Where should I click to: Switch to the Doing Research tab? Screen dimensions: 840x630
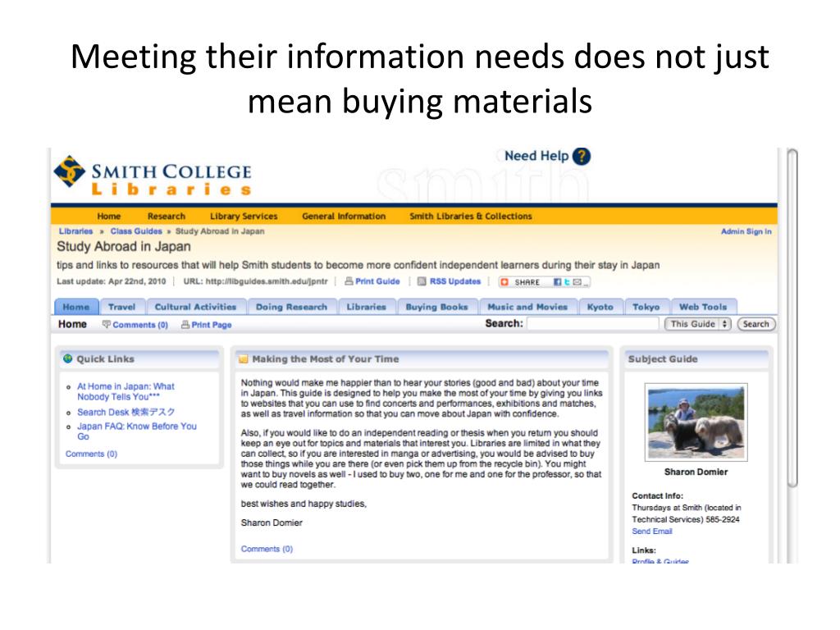[291, 307]
